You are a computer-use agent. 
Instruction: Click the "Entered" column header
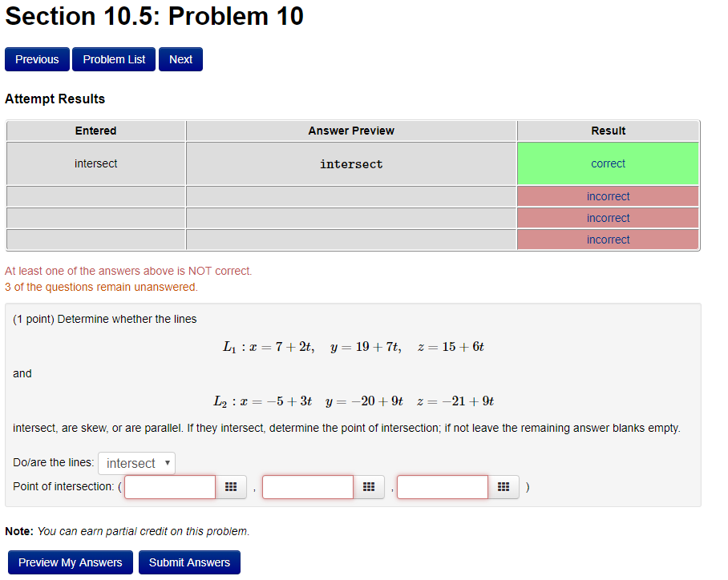pos(95,131)
